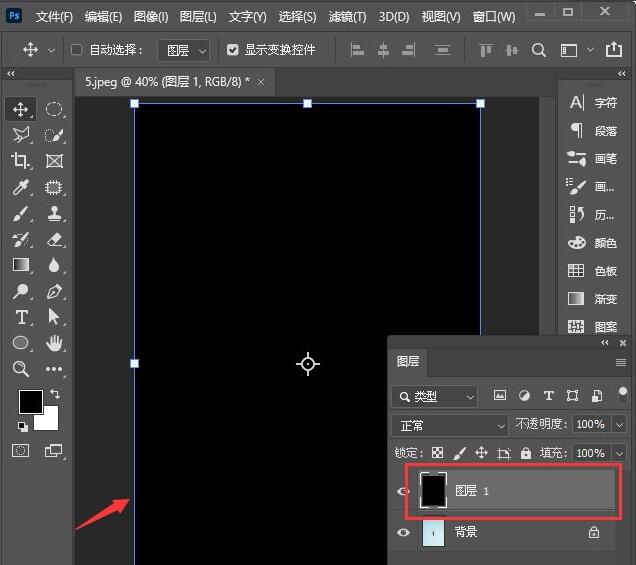Choose the Eraser tool
Screen dimensions: 636x565
coord(55,239)
